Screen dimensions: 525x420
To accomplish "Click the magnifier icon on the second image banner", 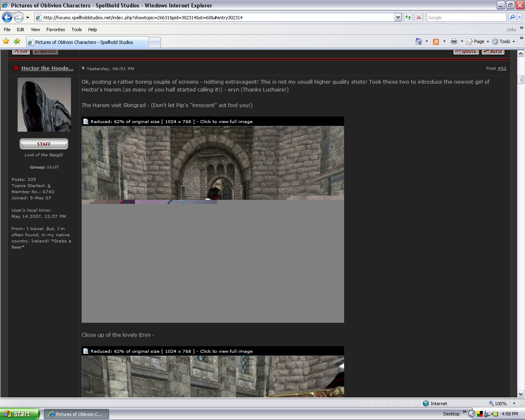I will click(86, 351).
